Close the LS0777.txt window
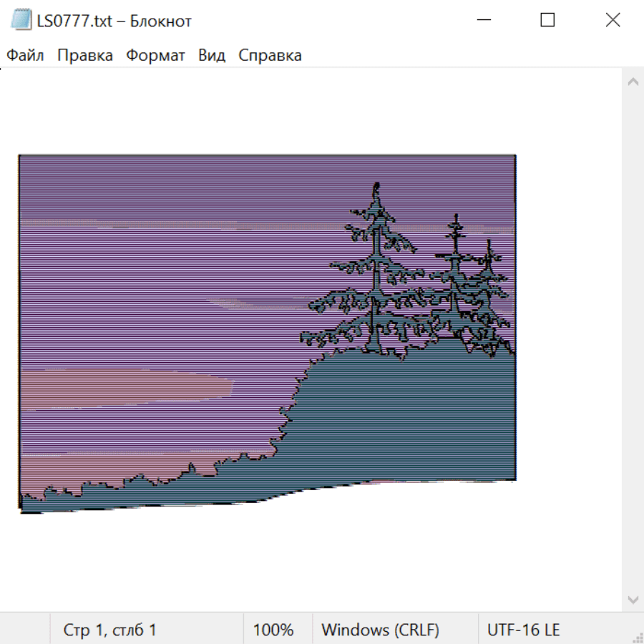644x644 pixels. pyautogui.click(x=613, y=20)
